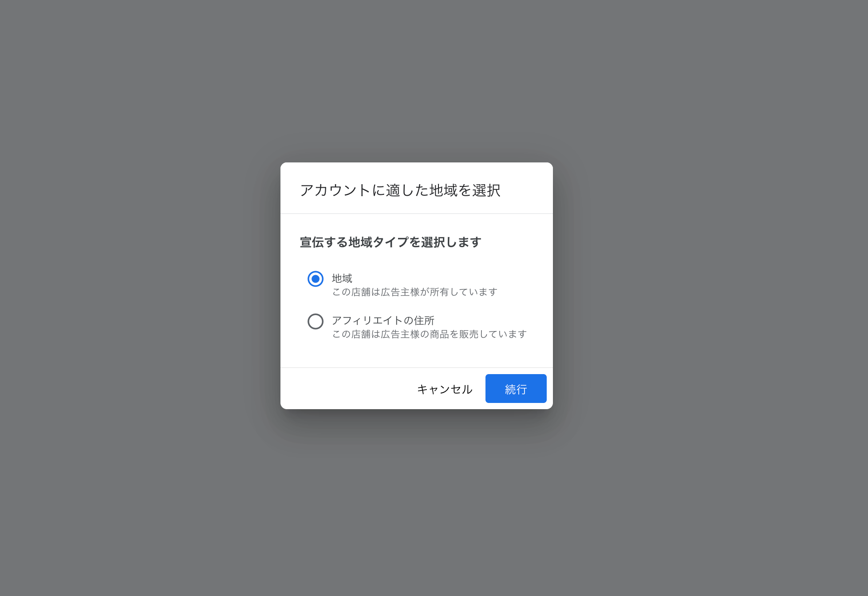Click the アフィリエイトの住所 label text
Screen dimensions: 868x596
coord(383,320)
